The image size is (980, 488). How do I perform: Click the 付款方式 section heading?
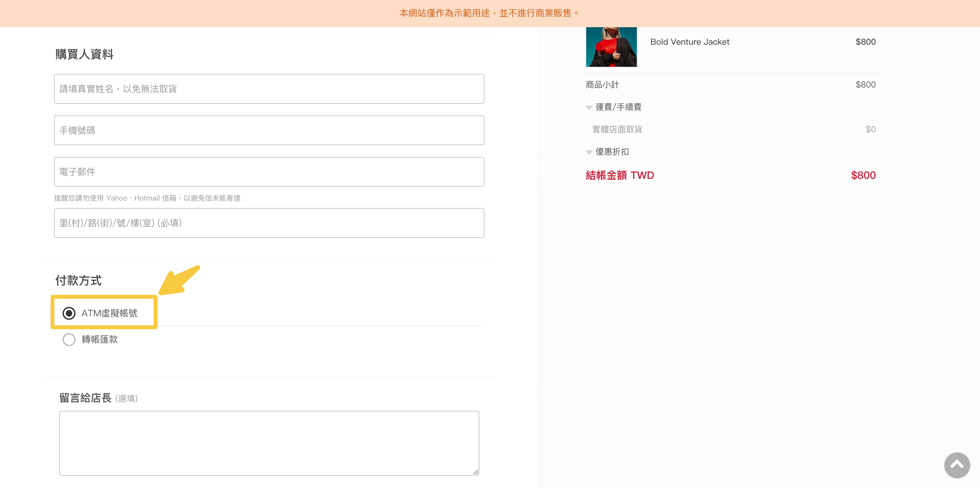(x=78, y=280)
